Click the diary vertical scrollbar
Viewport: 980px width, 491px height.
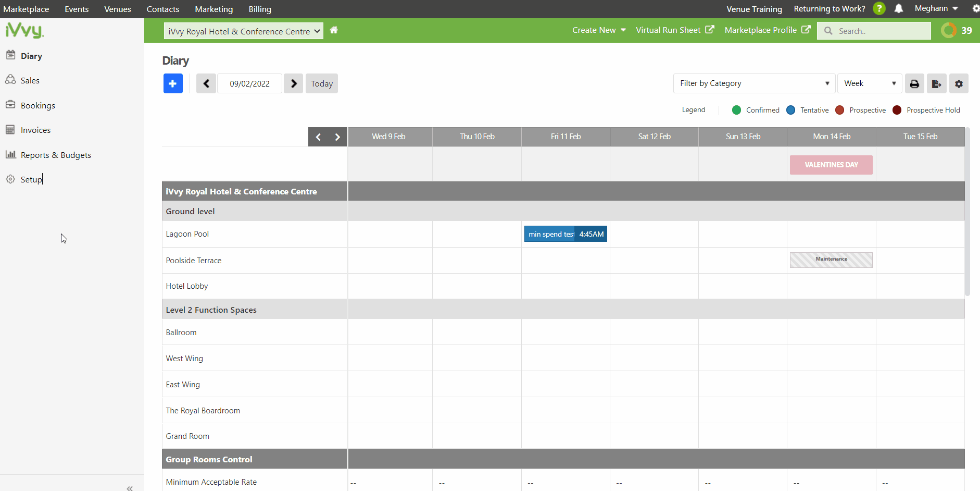(968, 211)
